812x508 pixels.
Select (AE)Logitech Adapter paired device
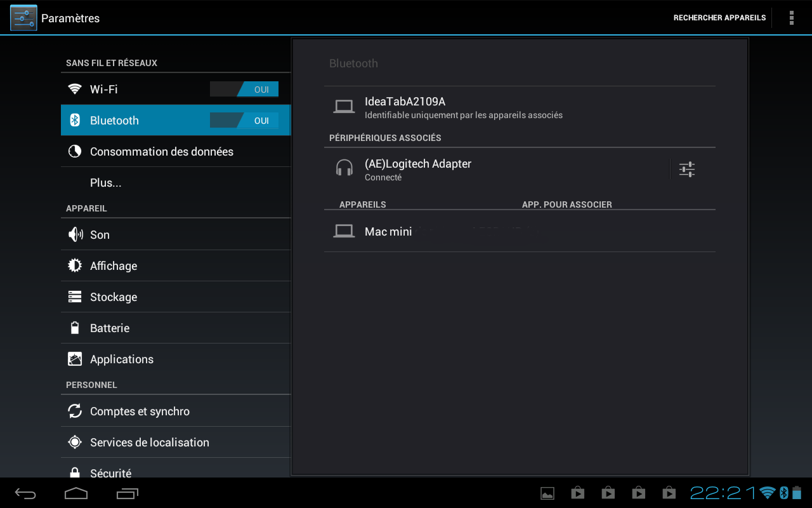[497, 169]
